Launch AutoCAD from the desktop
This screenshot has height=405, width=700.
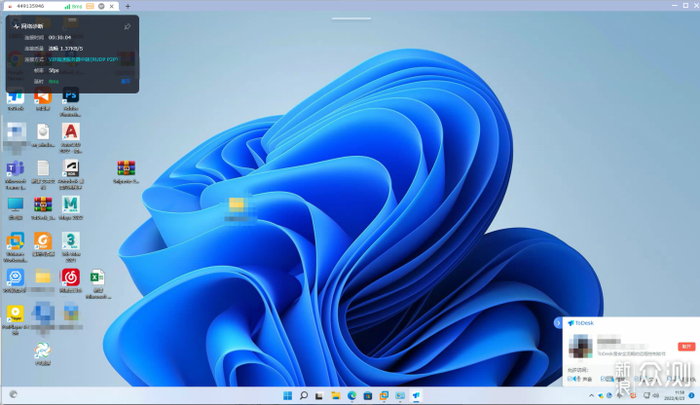point(70,133)
